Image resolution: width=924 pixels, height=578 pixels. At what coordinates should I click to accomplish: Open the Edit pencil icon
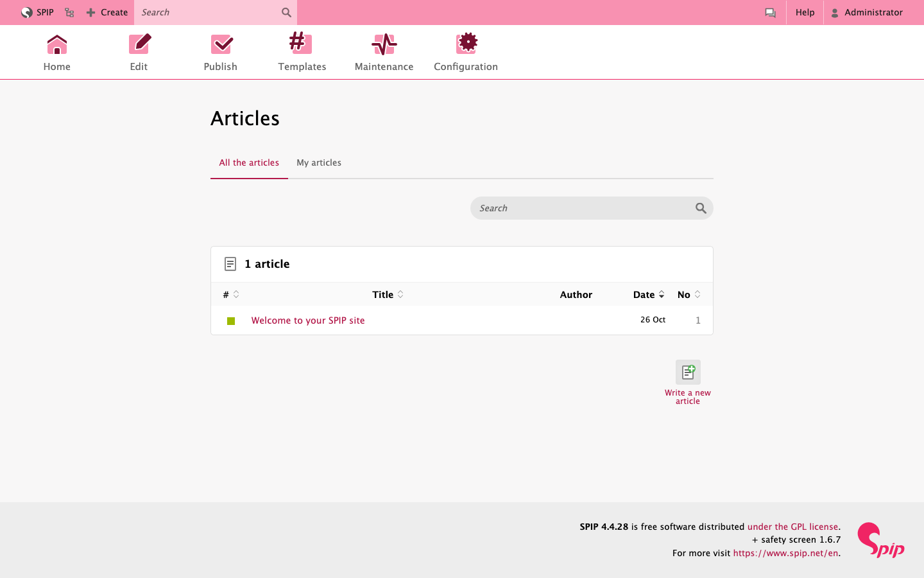point(139,44)
